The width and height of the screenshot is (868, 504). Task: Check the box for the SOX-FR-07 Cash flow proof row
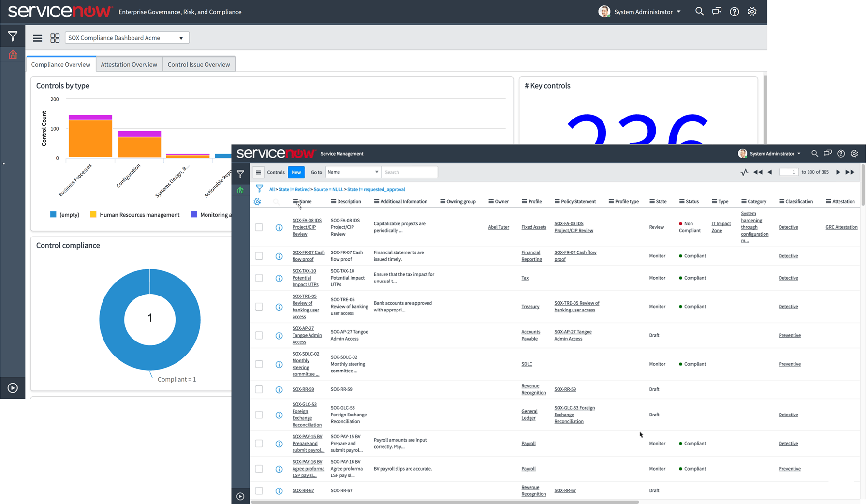click(259, 256)
